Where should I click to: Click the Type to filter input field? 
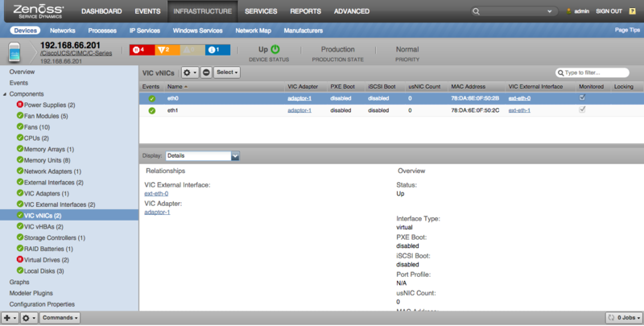click(592, 72)
